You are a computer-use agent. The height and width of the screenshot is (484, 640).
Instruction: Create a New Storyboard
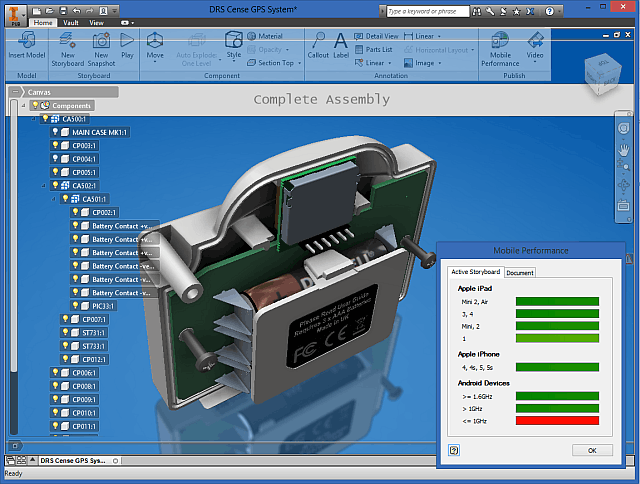[67, 49]
